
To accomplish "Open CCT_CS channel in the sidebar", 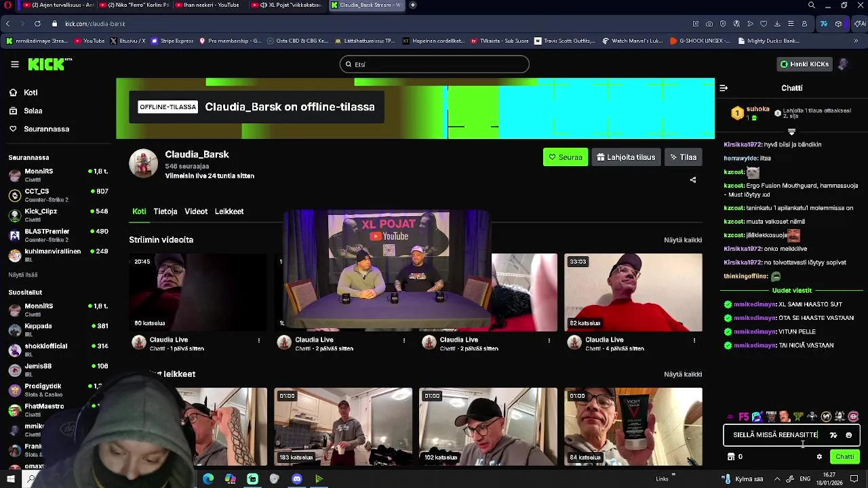I will [58, 195].
